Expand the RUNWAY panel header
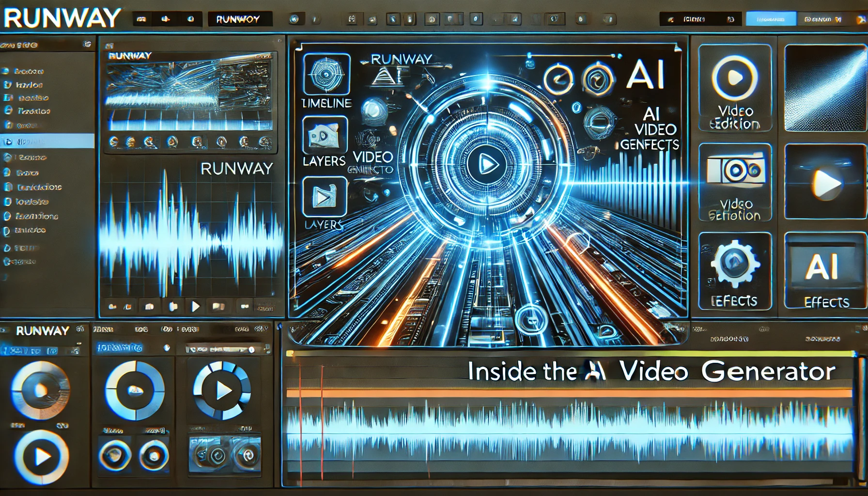This screenshot has height=496, width=868. tap(41, 331)
